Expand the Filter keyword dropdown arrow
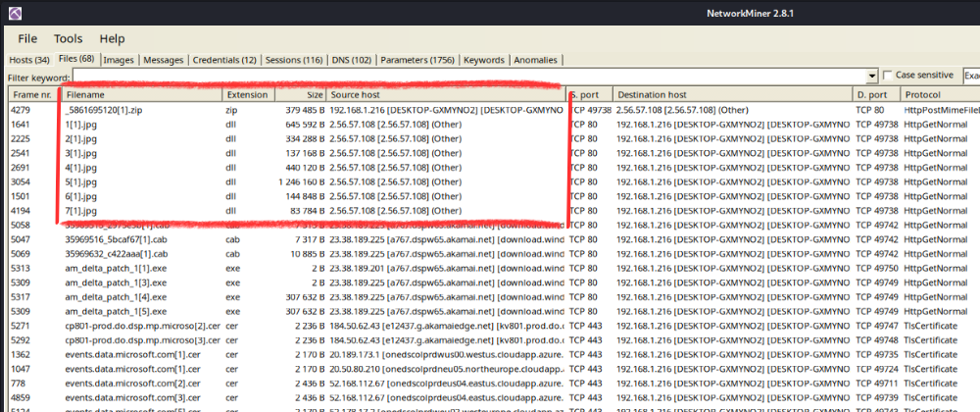Image resolution: width=980 pixels, height=412 pixels. click(x=872, y=77)
